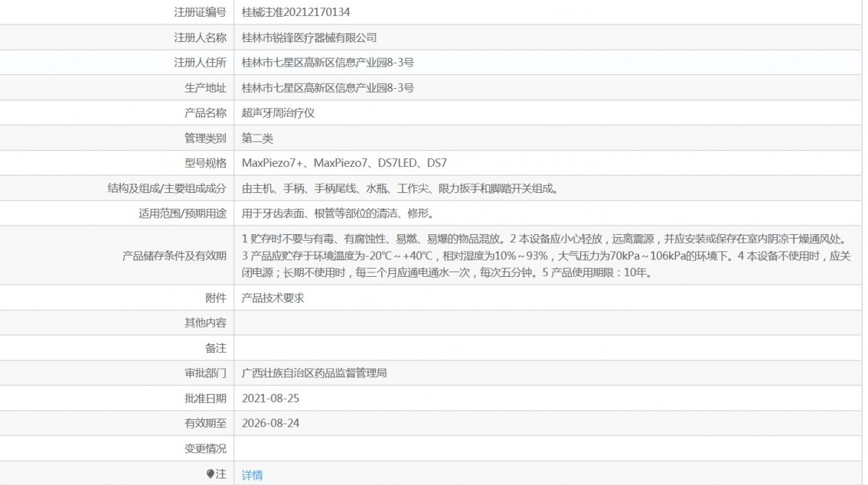
Task: Click the 注册人名称 label
Action: (200, 38)
